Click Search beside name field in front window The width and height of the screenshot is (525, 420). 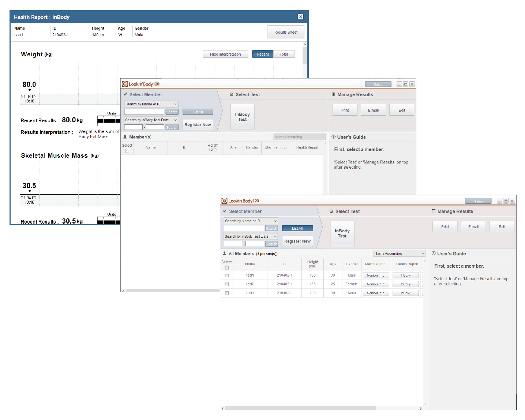click(x=271, y=228)
